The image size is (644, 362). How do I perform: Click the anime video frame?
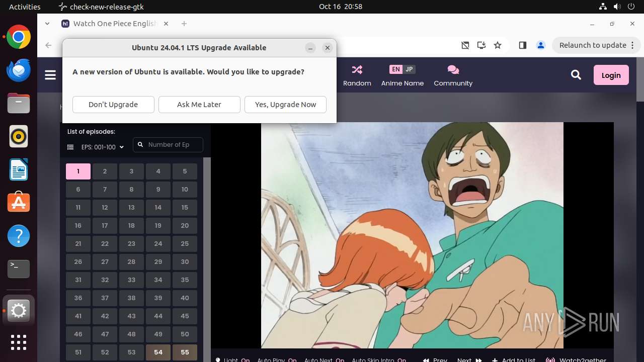[x=412, y=235]
